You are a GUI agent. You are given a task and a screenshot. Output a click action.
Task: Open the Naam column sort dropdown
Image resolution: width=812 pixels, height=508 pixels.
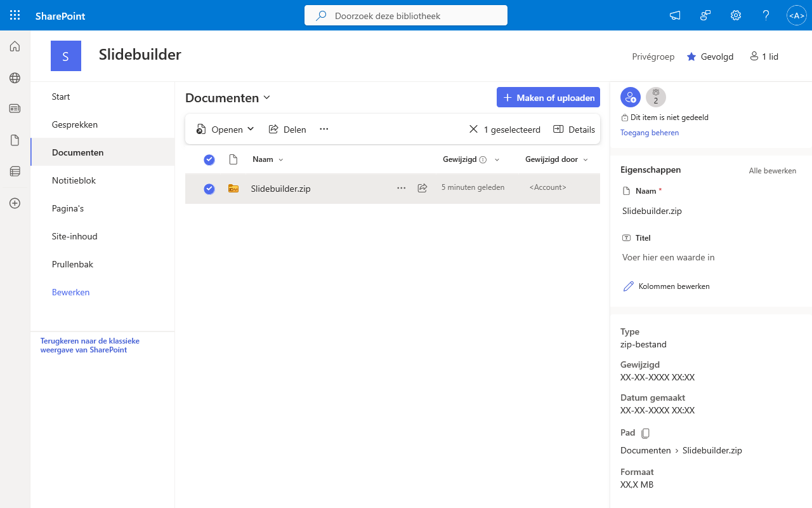[x=281, y=160]
